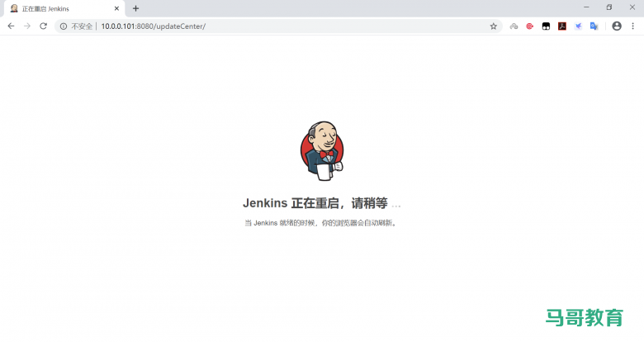Close the Chrome window
The height and width of the screenshot is (342, 644).
pos(632,7)
